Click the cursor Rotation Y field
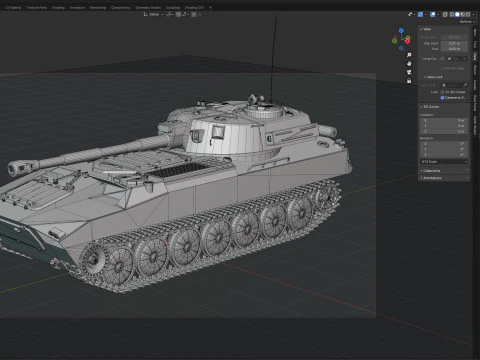 tap(444, 149)
